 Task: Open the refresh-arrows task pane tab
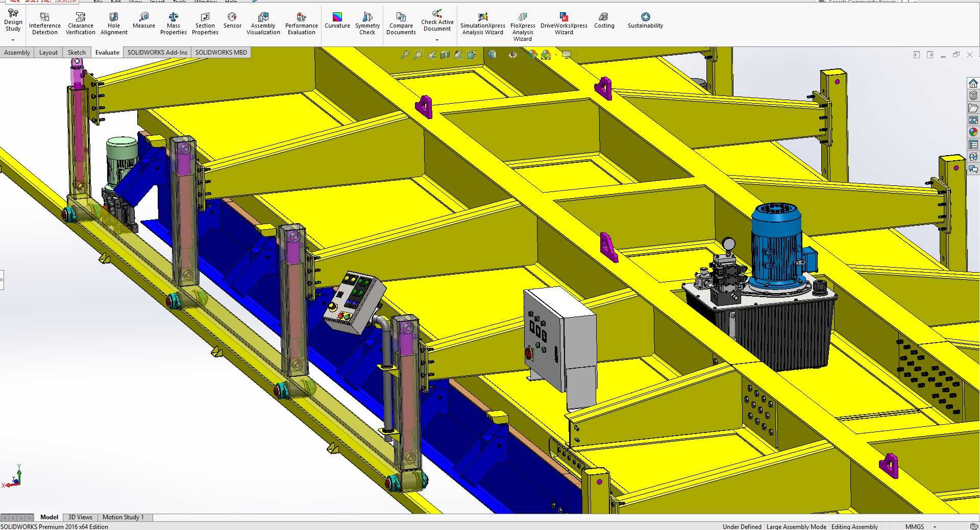(x=973, y=157)
